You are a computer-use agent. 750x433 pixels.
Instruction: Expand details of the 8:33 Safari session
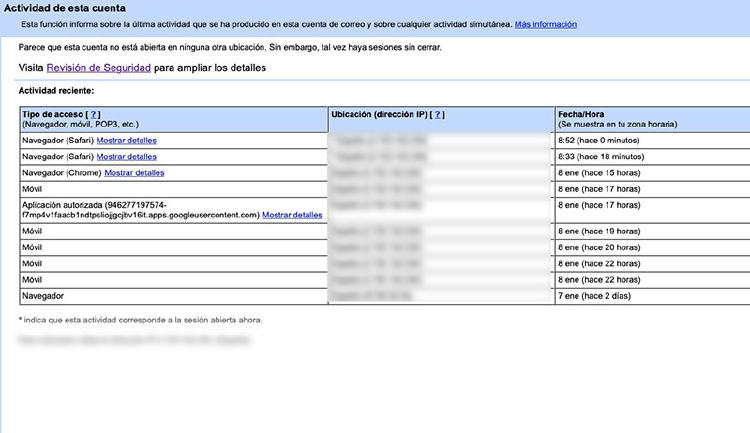pyautogui.click(x=126, y=157)
